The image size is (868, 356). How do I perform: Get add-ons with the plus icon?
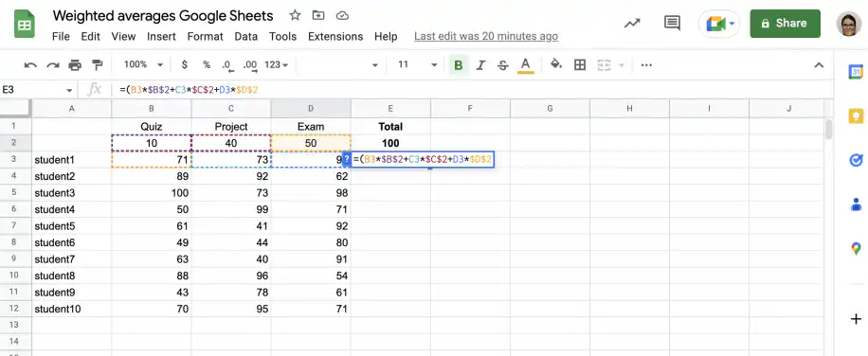[856, 319]
